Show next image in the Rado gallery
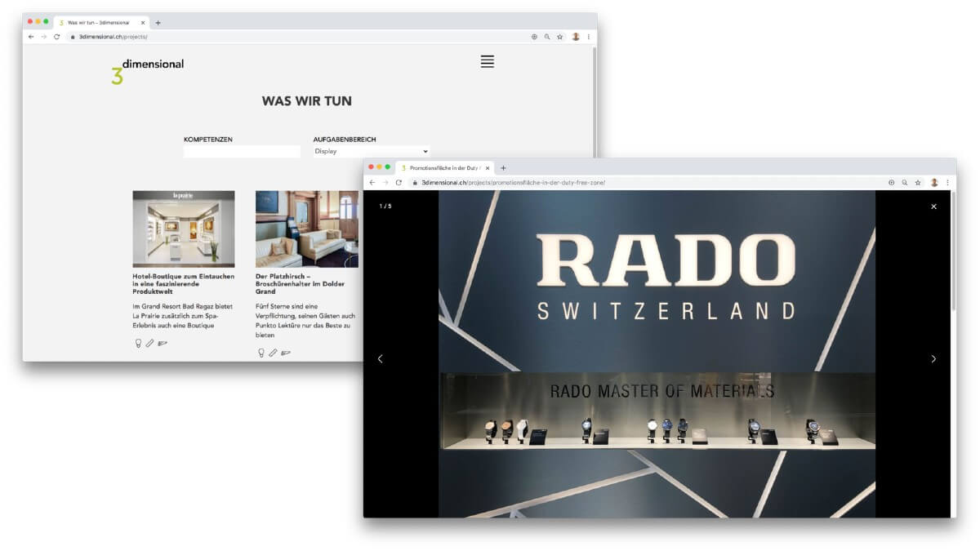Viewport: 980px width, 551px height. [933, 358]
